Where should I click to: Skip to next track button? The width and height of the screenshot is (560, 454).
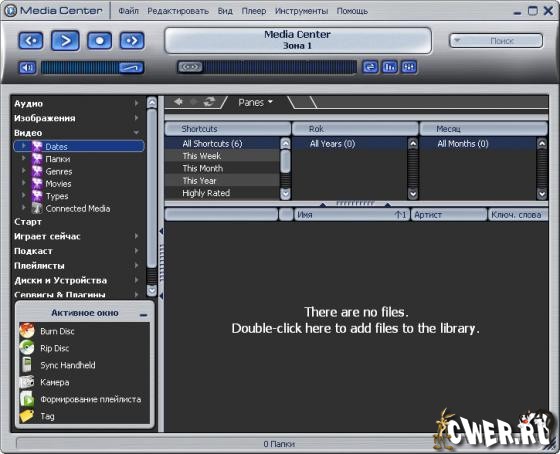pos(132,40)
